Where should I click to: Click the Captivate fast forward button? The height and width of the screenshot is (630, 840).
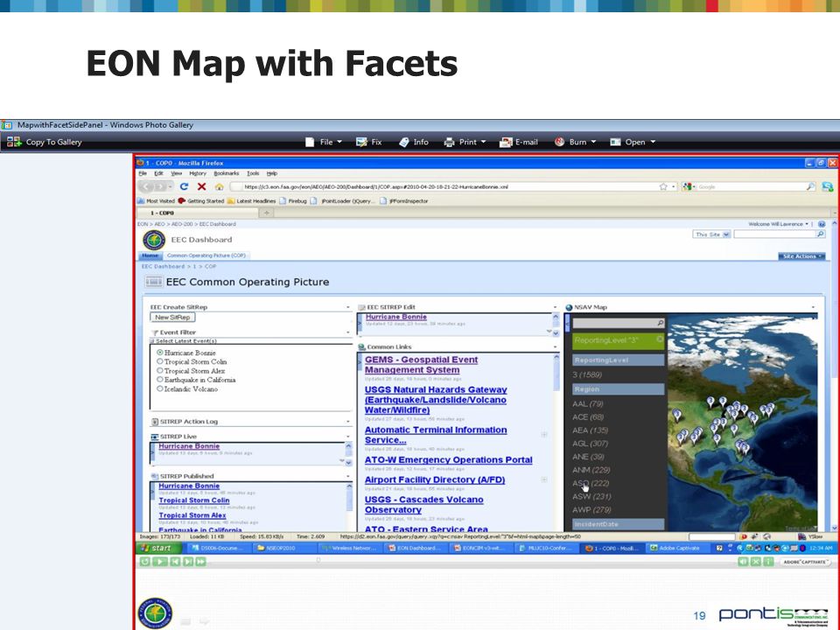click(200, 562)
